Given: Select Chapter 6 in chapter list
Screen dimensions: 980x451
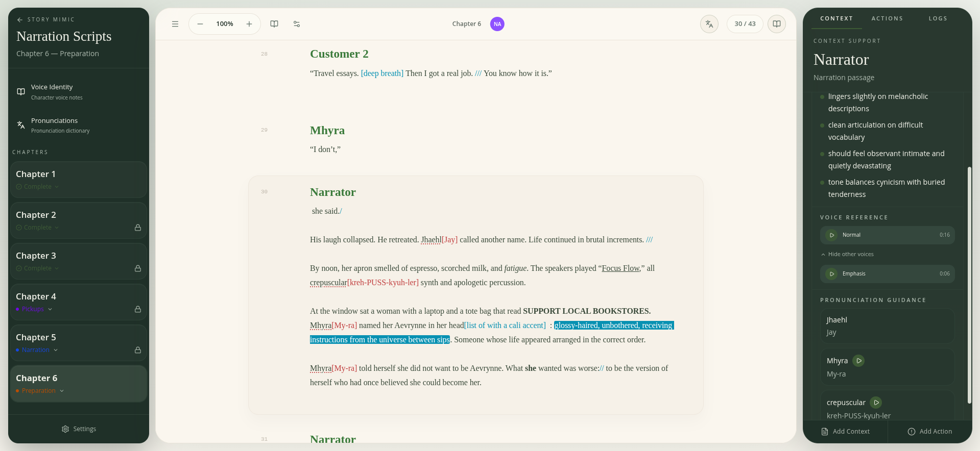Looking at the screenshot, I should 79,384.
